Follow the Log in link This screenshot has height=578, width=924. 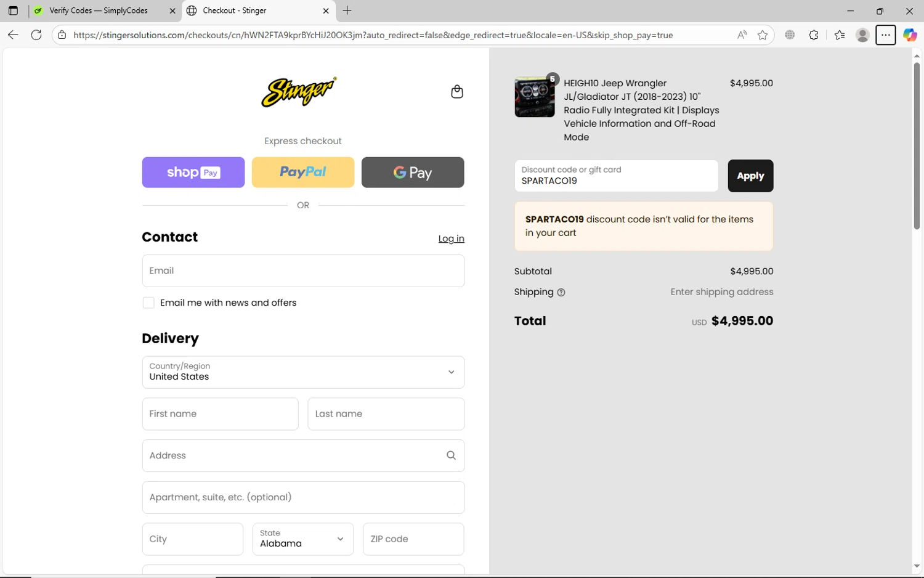(452, 239)
